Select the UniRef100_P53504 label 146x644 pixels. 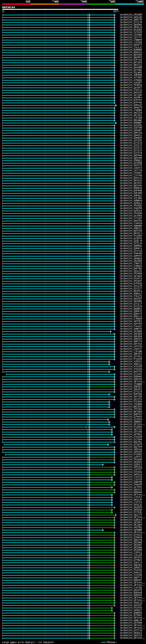coord(131,85)
